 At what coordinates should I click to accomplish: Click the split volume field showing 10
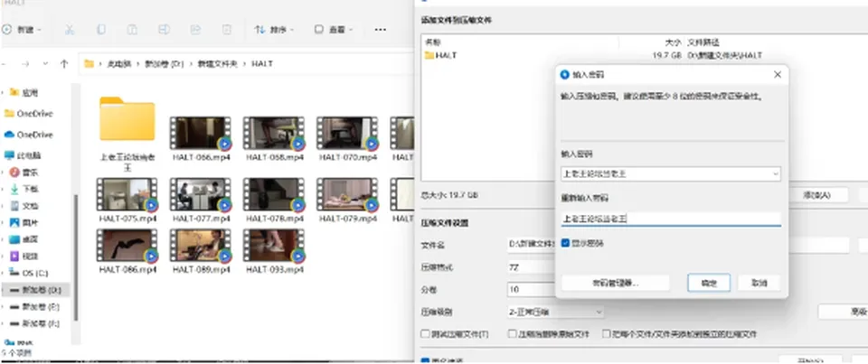[x=532, y=289]
